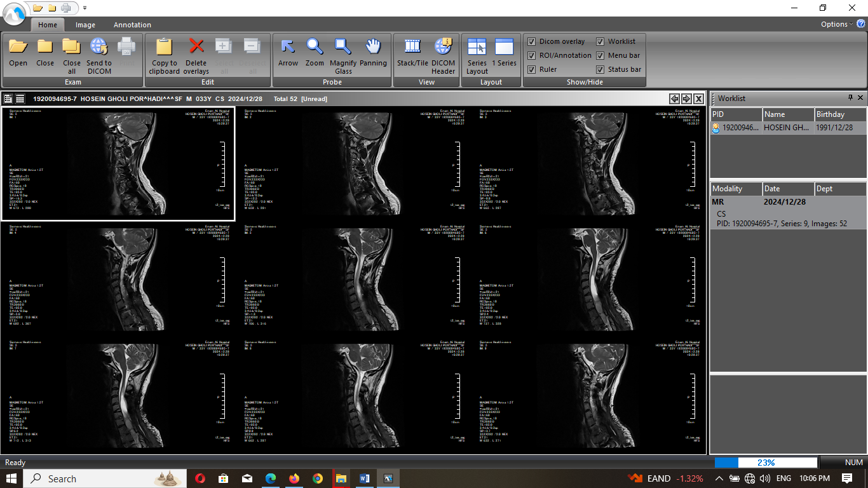Click the Delete overlays red X
This screenshot has width=868, height=488.
tap(196, 47)
